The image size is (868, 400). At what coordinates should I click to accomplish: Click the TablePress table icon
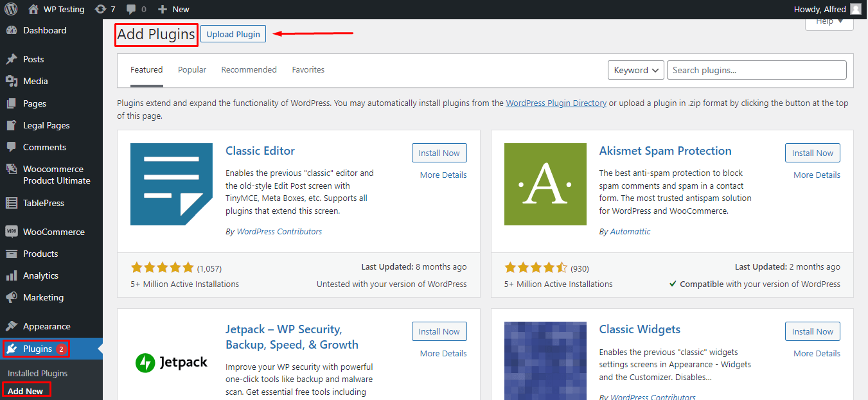coord(11,203)
